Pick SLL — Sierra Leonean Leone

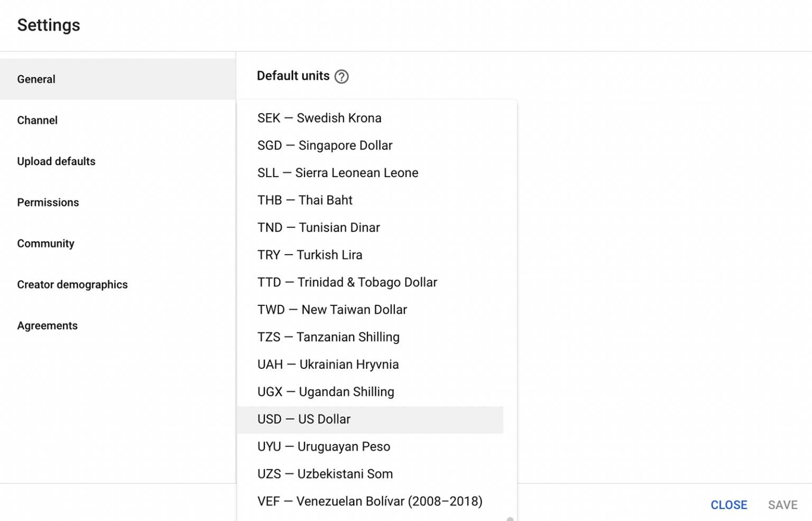pos(338,173)
